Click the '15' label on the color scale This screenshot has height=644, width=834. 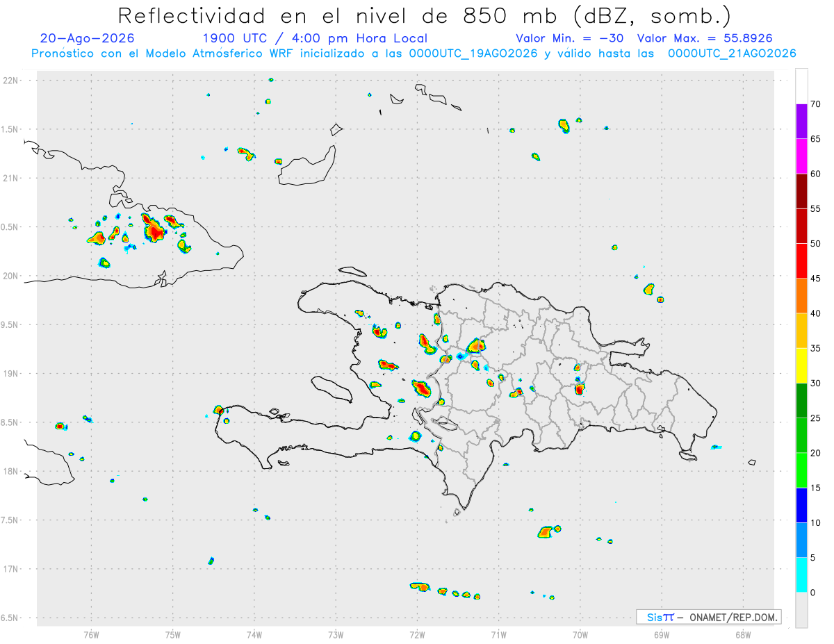815,488
